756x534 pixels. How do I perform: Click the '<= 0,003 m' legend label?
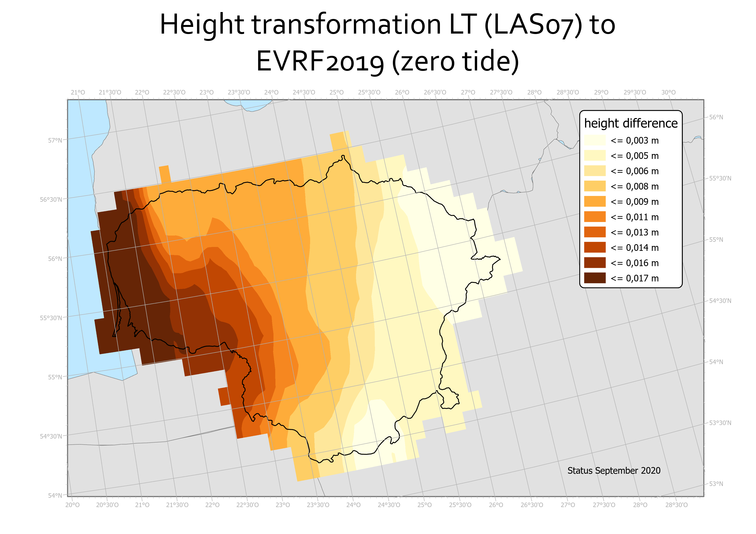[x=634, y=140]
